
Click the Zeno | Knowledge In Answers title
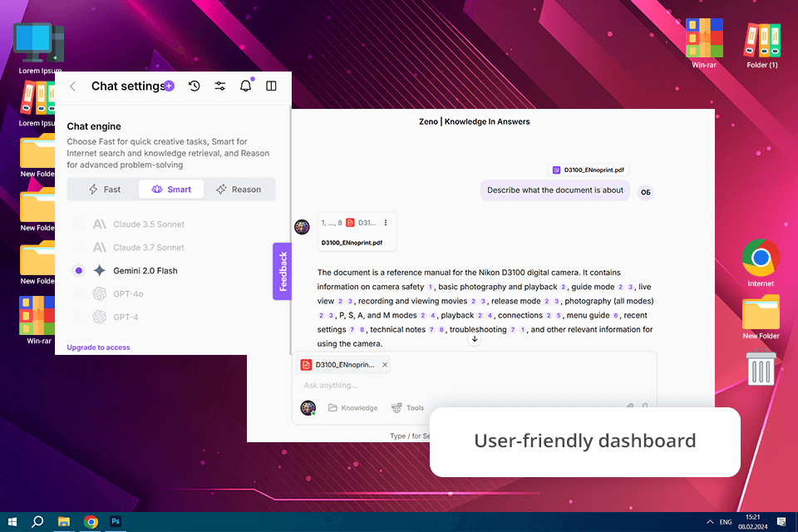(475, 121)
